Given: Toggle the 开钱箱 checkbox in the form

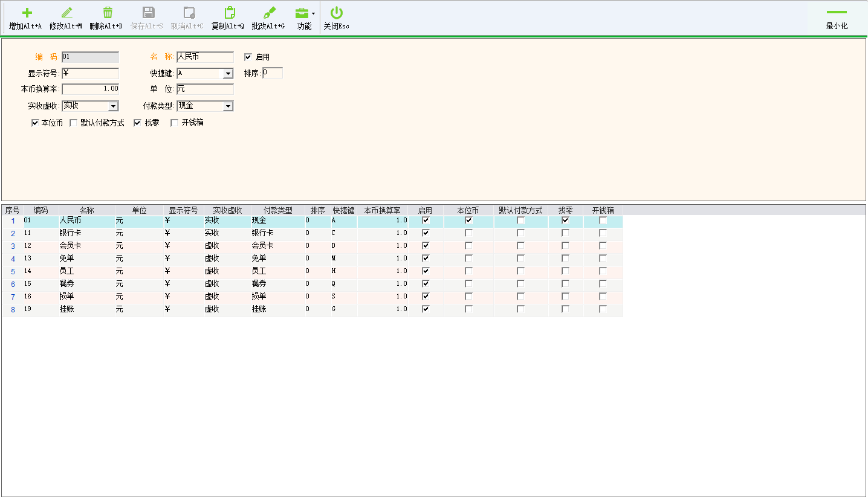Looking at the screenshot, I should coord(175,123).
